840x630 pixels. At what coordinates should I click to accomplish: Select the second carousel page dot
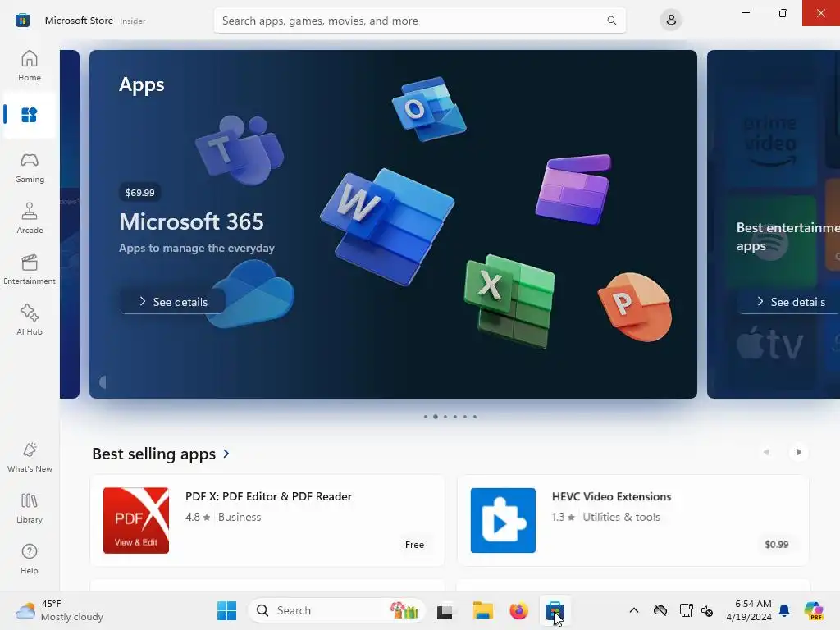(x=436, y=417)
